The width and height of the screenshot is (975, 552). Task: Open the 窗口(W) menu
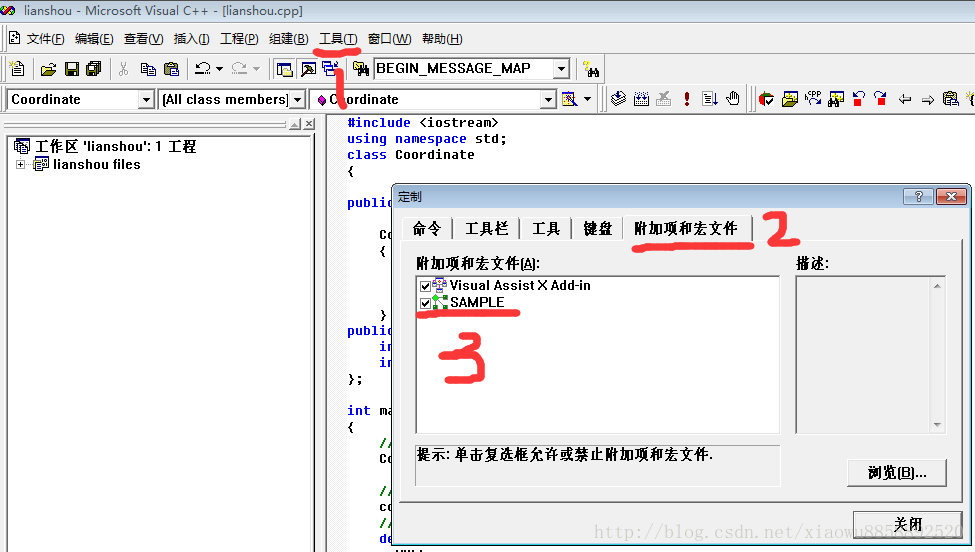pyautogui.click(x=389, y=39)
